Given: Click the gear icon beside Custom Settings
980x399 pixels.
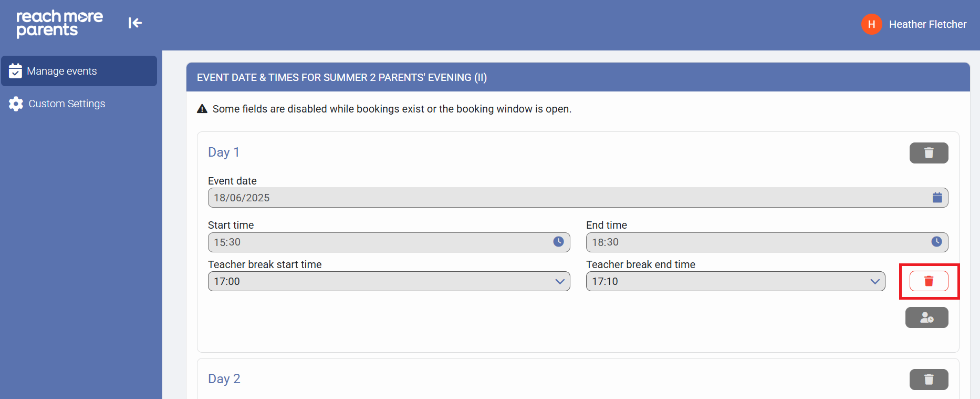Looking at the screenshot, I should 16,104.
